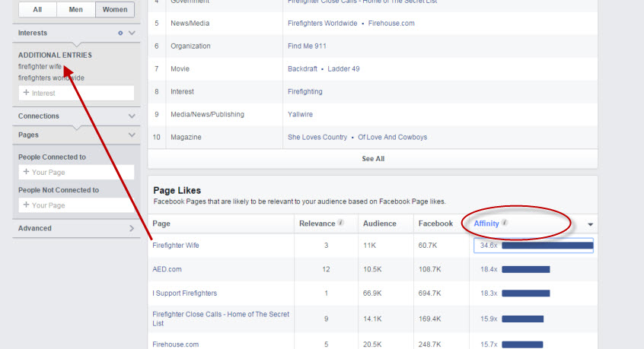Select the firefighters worldwide interest entry
Screen dimensions: 644x349
51,78
